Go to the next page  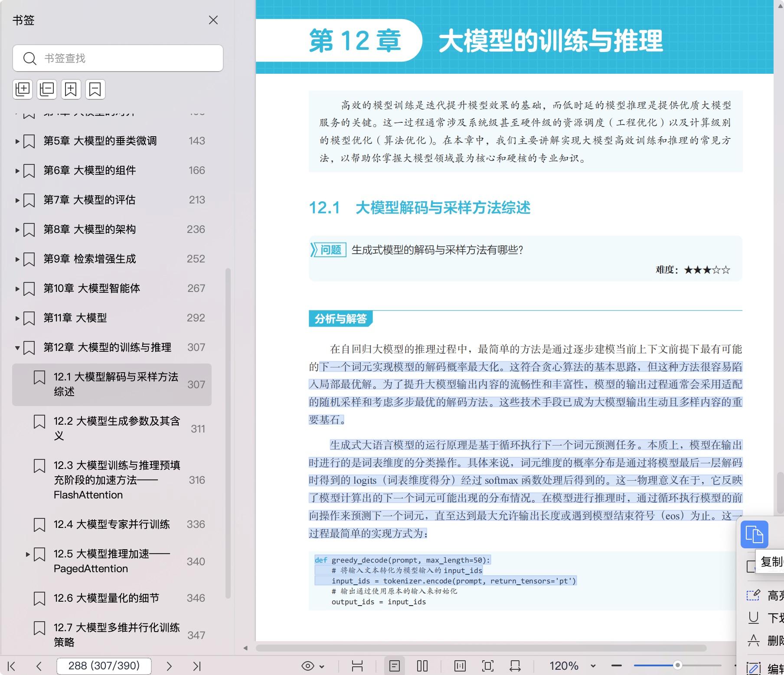[x=169, y=666]
